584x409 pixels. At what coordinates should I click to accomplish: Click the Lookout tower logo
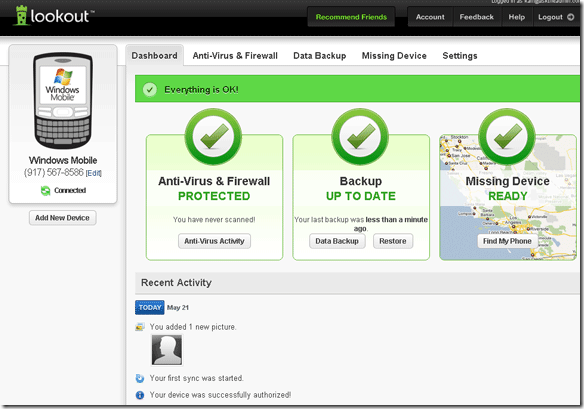click(21, 16)
